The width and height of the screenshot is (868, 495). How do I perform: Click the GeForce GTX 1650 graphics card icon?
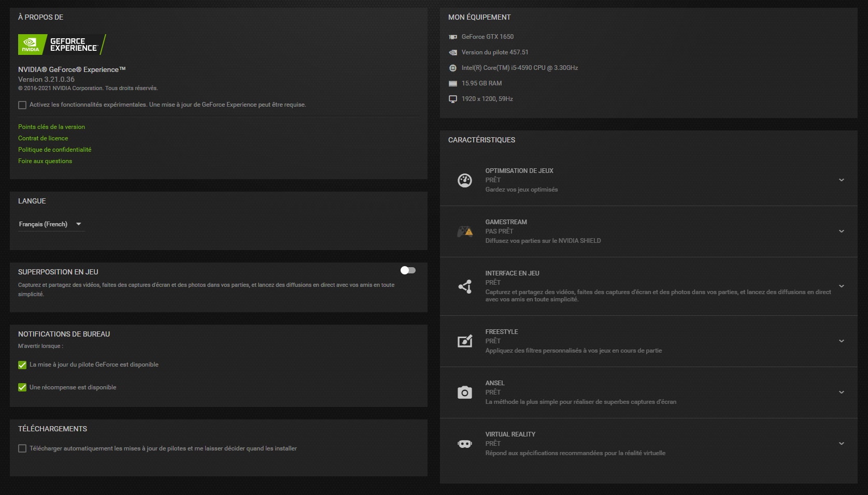click(x=453, y=37)
